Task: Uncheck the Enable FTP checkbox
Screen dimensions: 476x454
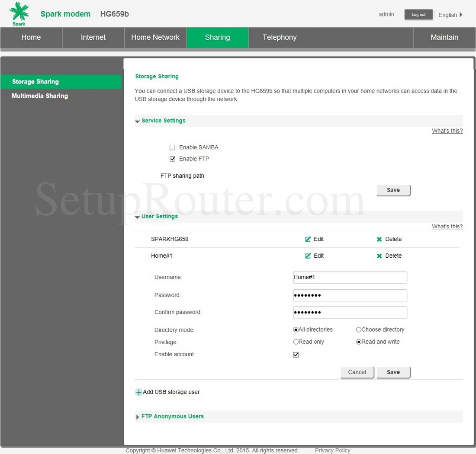Action: tap(172, 159)
